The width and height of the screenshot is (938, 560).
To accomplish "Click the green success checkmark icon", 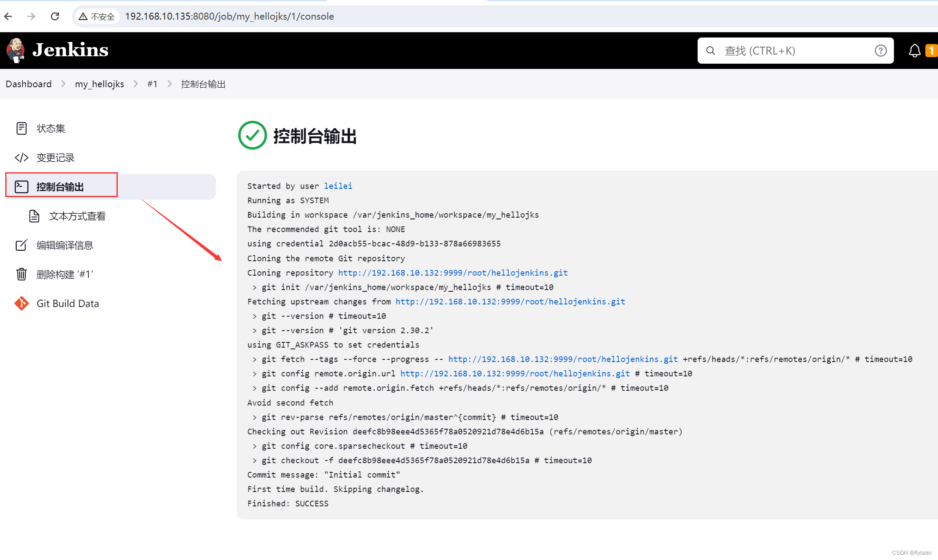I will pyautogui.click(x=252, y=135).
